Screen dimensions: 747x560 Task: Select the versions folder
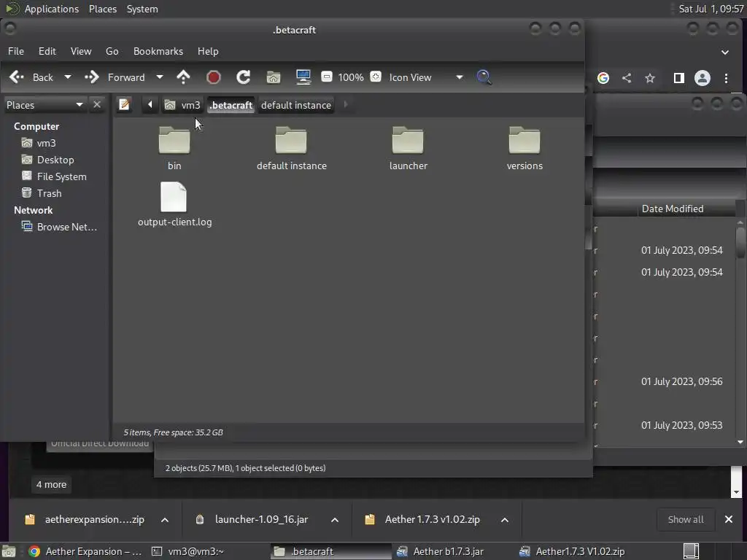click(525, 148)
